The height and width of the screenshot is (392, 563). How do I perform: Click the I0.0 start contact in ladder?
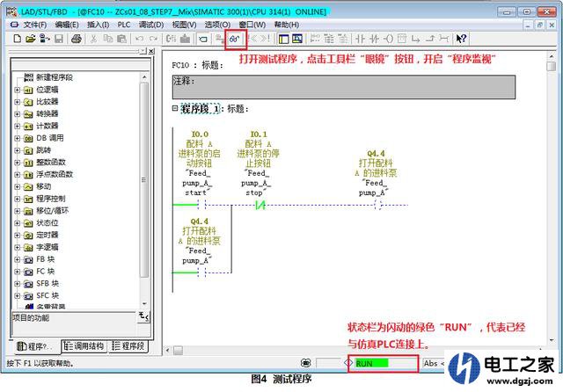201,205
